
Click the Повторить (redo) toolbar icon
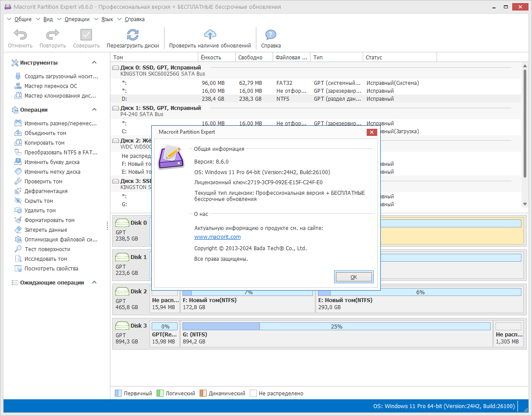tap(53, 35)
